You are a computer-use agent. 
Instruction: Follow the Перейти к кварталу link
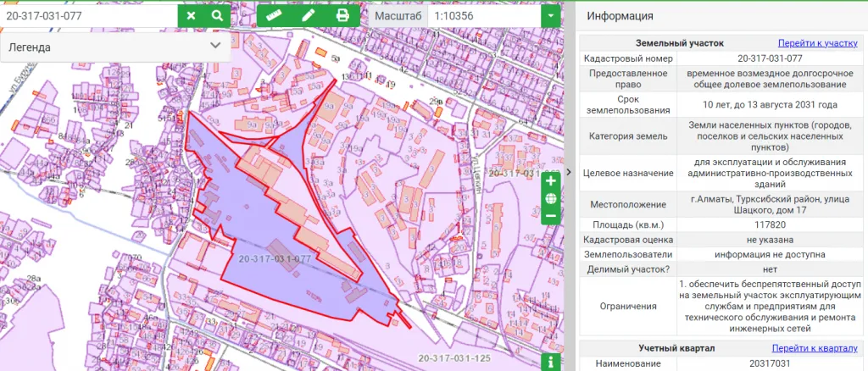click(x=820, y=348)
